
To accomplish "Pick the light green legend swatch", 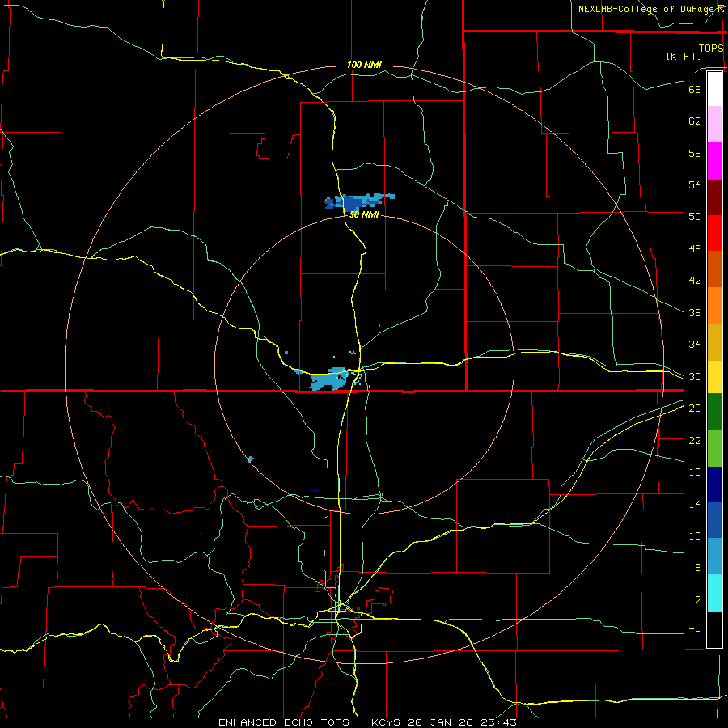I will [x=714, y=448].
